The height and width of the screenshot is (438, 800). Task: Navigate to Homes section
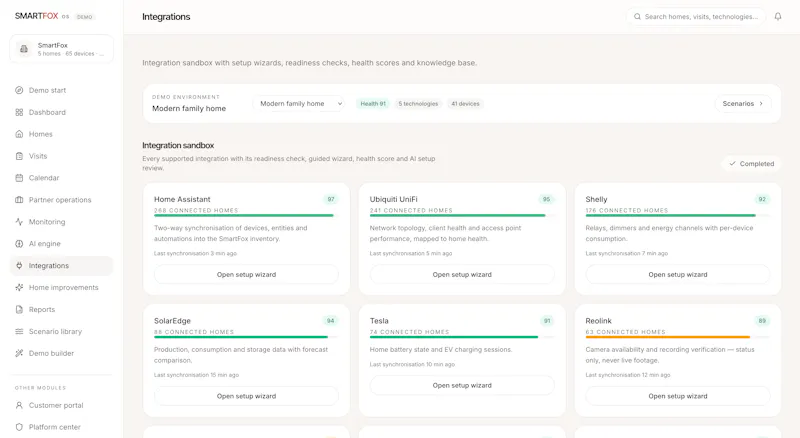pos(61,134)
